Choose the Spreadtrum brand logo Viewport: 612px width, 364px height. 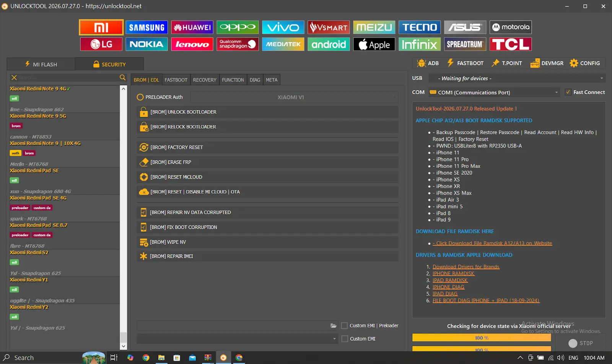pos(465,44)
